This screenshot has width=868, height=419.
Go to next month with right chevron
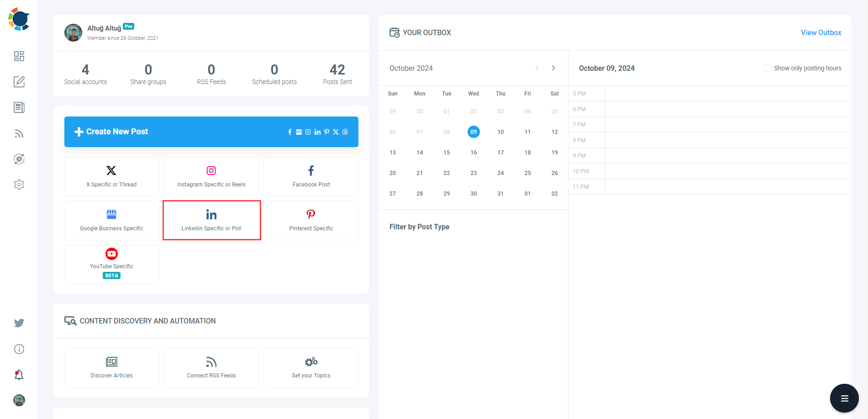[553, 68]
